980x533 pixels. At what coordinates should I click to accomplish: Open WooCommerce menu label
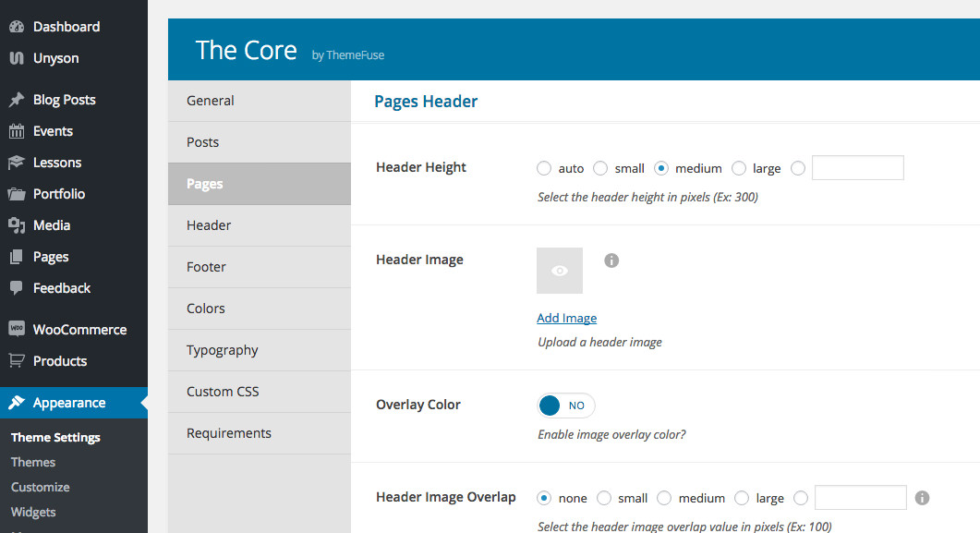[80, 329]
